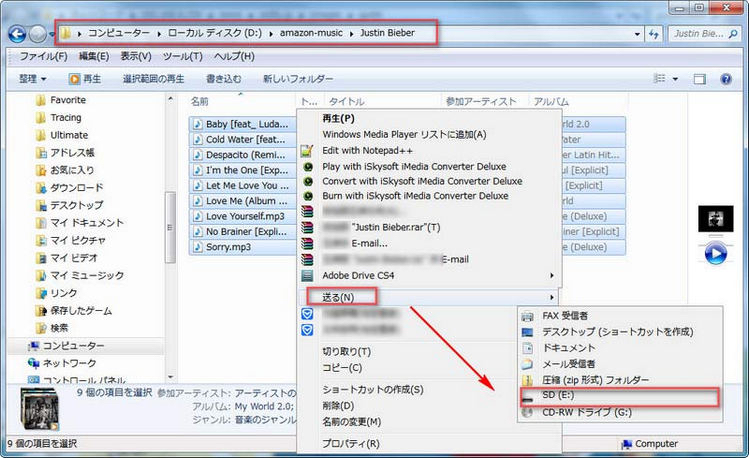Click the search magnifier icon
749x458 pixels.
click(733, 34)
